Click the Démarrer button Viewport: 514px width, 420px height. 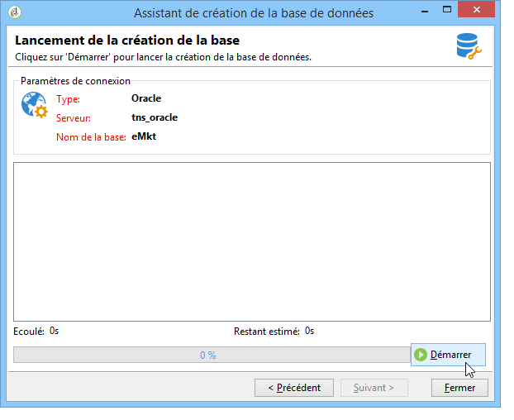(448, 355)
